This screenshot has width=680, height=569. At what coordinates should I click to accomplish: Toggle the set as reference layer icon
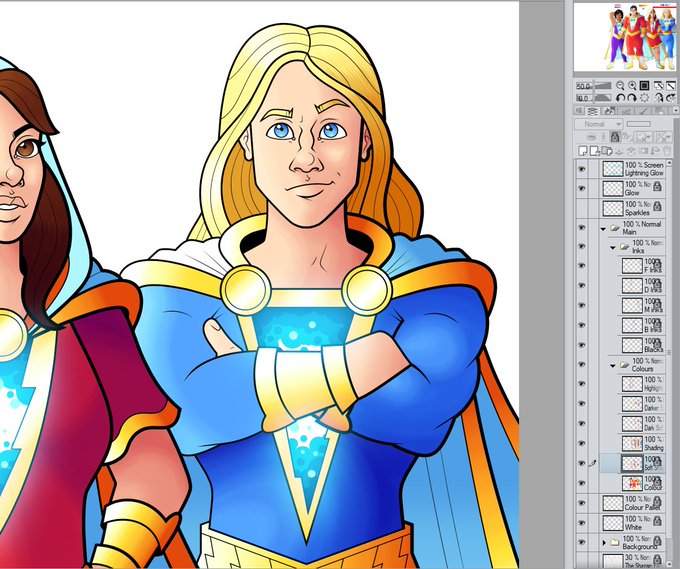point(603,137)
